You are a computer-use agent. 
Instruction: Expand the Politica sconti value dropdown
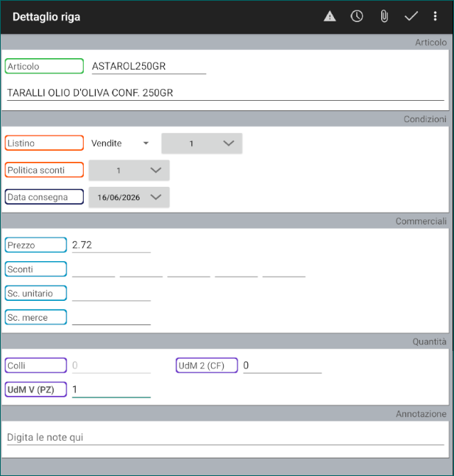(129, 170)
